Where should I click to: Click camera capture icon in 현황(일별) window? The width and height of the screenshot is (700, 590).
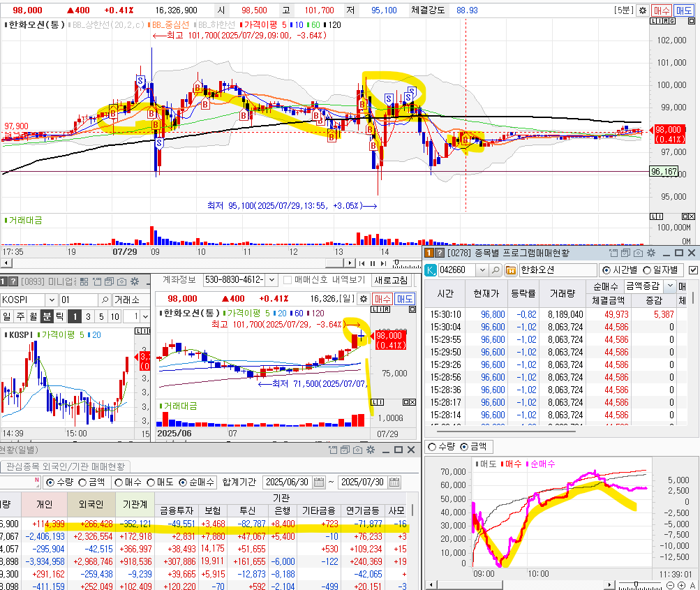click(357, 450)
